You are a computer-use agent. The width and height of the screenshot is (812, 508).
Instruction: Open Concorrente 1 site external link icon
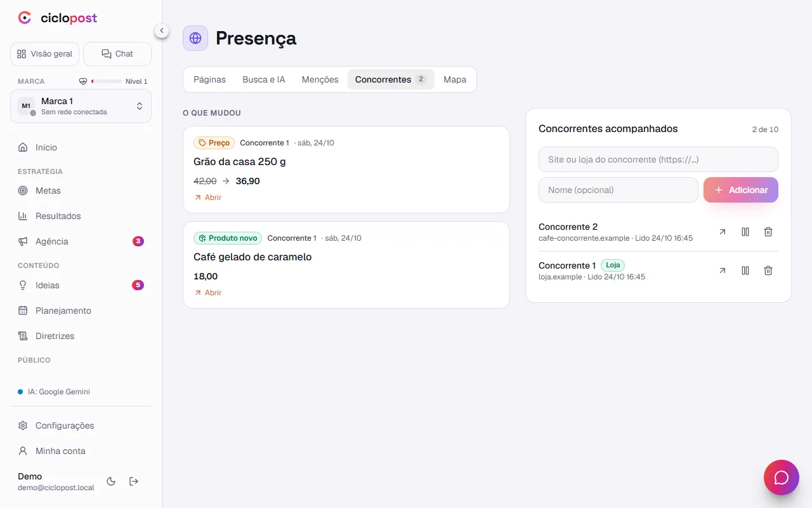[x=723, y=271]
